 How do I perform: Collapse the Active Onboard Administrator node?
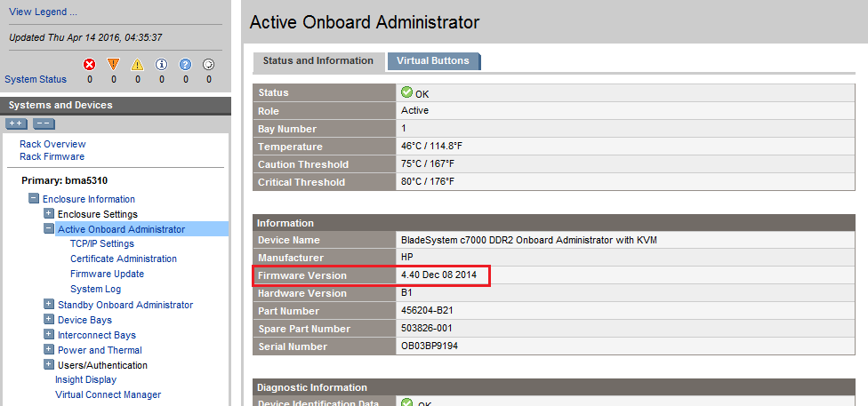[49, 228]
